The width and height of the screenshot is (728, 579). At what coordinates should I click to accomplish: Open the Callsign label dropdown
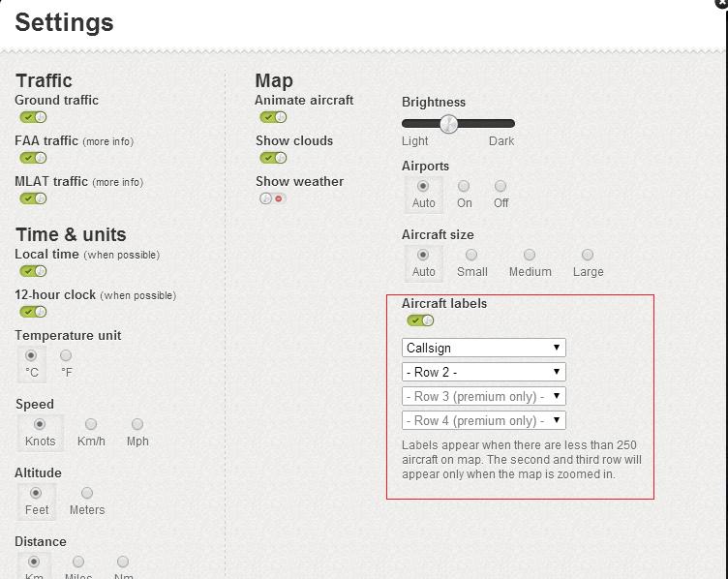click(x=483, y=348)
